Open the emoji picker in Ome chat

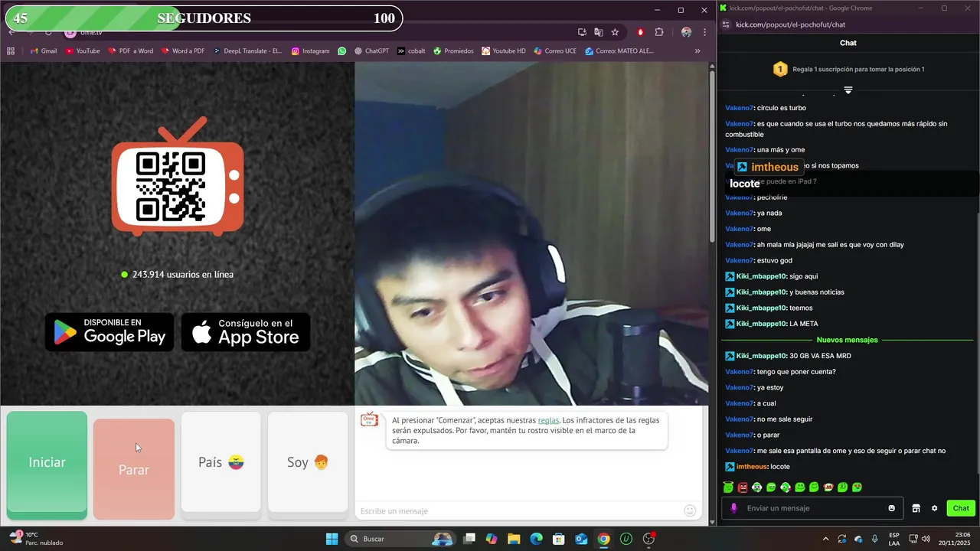pos(690,510)
